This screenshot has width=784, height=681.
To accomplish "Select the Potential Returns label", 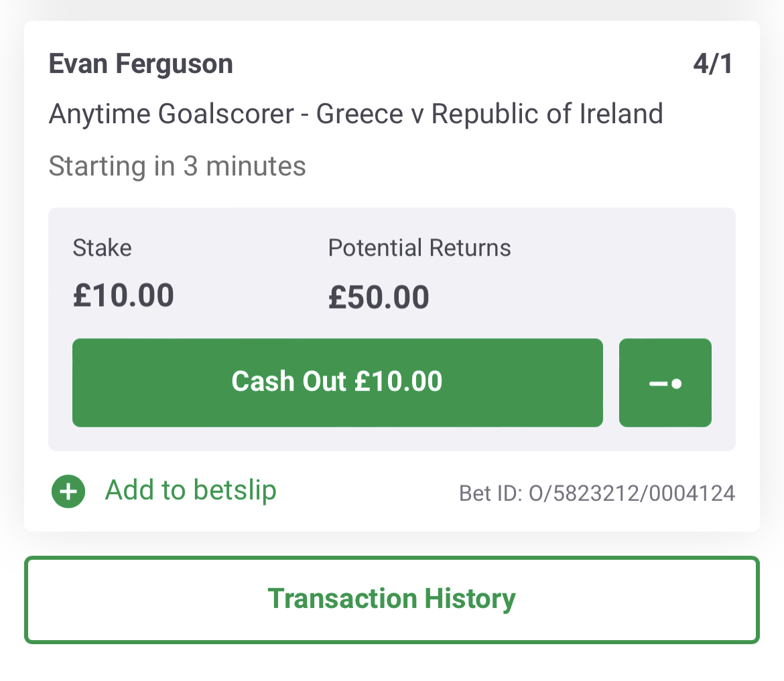I will click(419, 248).
